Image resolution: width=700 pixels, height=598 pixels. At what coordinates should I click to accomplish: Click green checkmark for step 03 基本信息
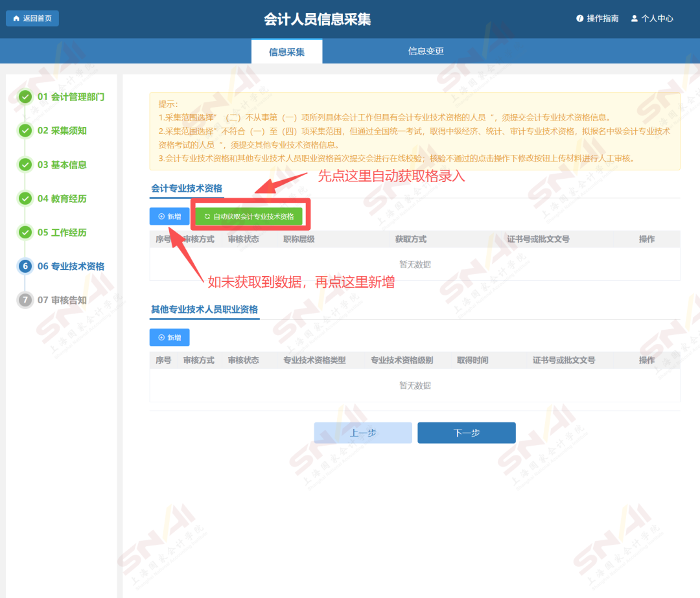click(25, 165)
